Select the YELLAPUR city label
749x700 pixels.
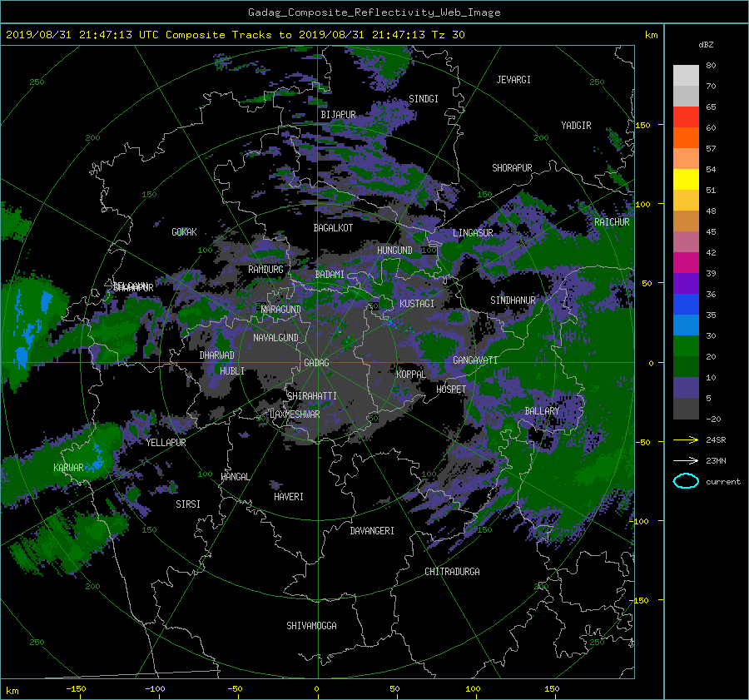click(x=166, y=443)
